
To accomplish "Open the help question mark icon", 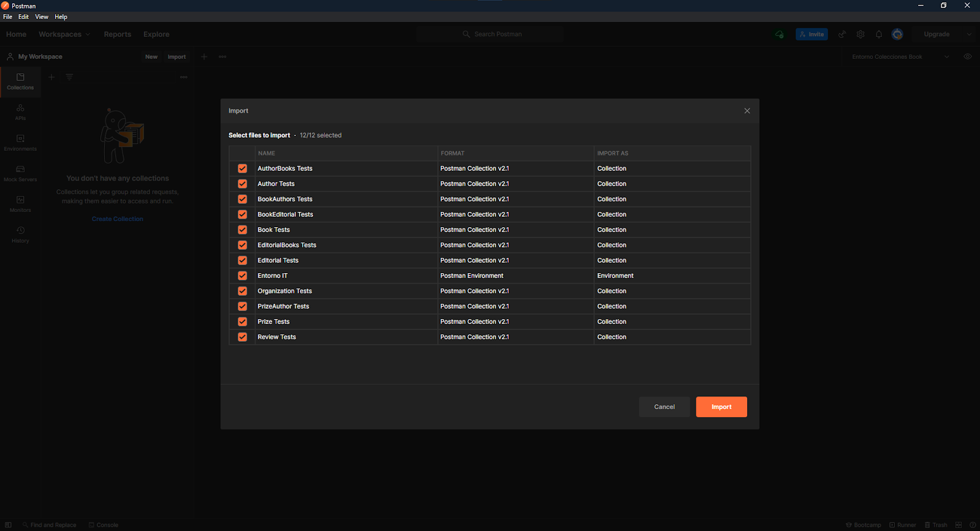I will click(973, 525).
